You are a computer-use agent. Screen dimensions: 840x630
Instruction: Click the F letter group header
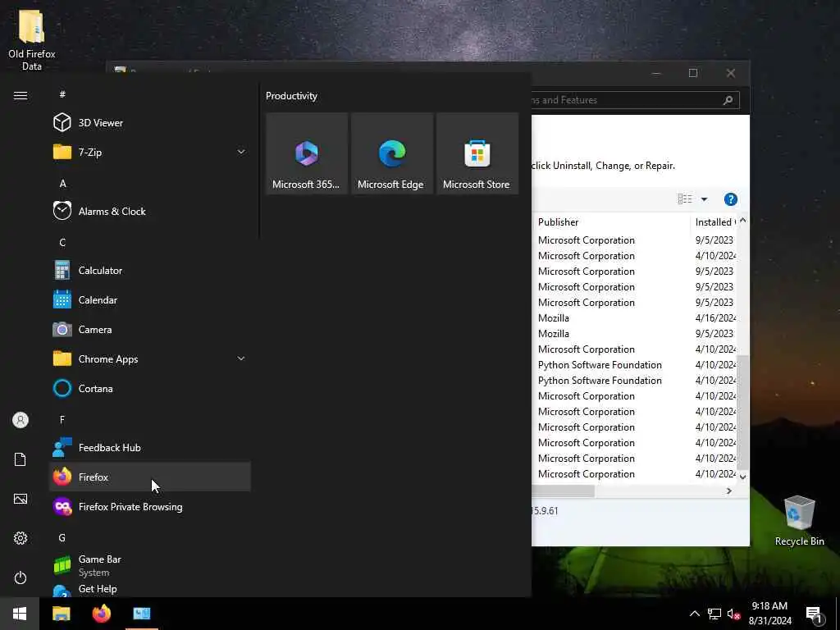click(x=62, y=419)
